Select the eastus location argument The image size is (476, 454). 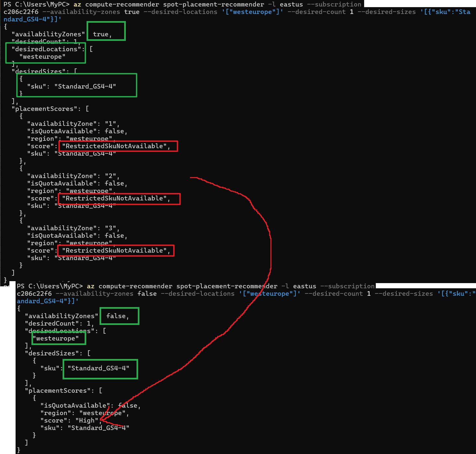click(291, 4)
